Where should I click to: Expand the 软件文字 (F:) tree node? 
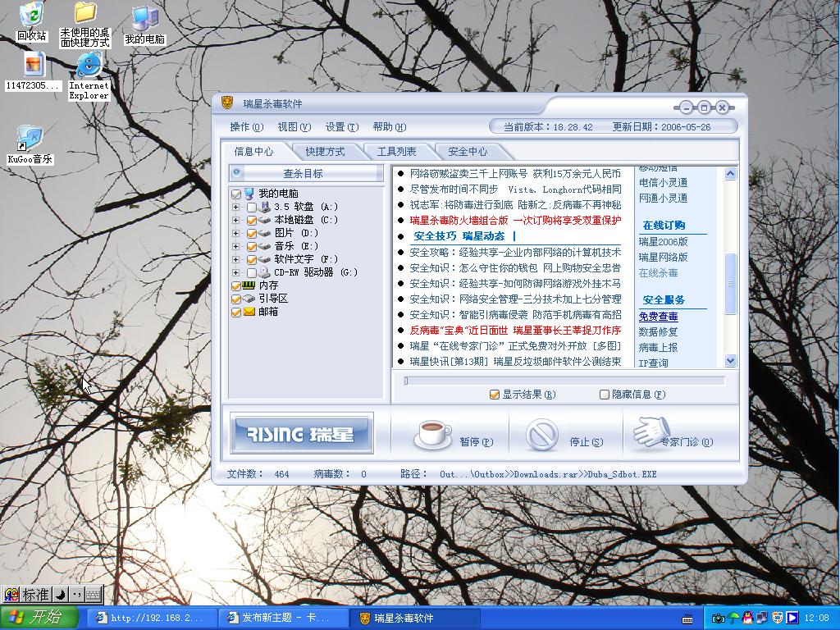click(x=235, y=259)
